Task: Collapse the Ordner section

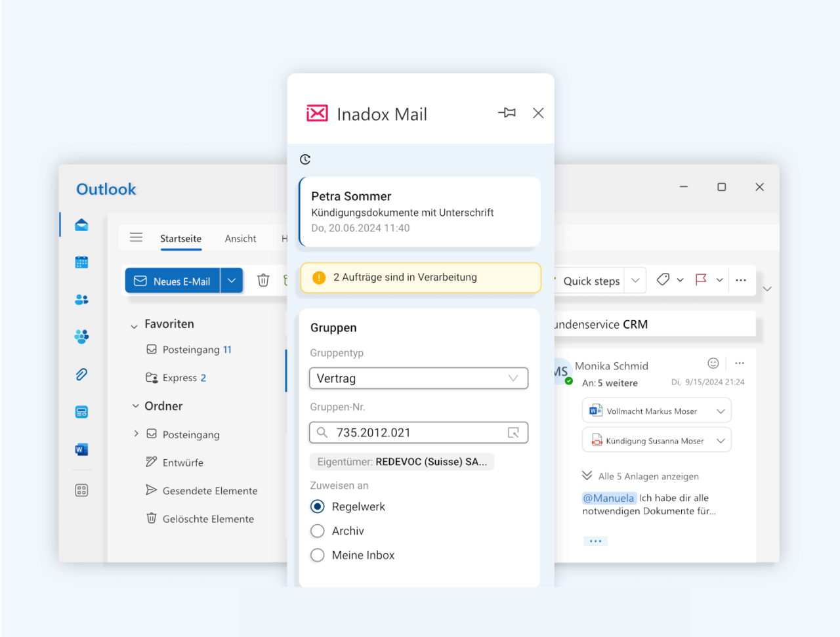Action: tap(135, 406)
